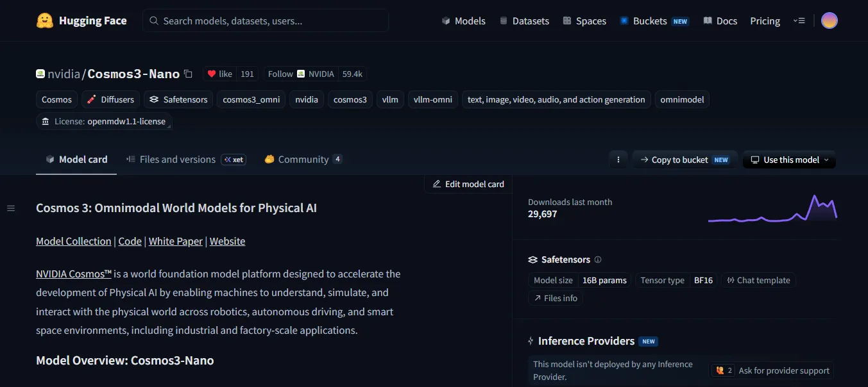Image resolution: width=868 pixels, height=387 pixels.
Task: Open the NVIDIA Cosmos™ link
Action: click(x=74, y=274)
